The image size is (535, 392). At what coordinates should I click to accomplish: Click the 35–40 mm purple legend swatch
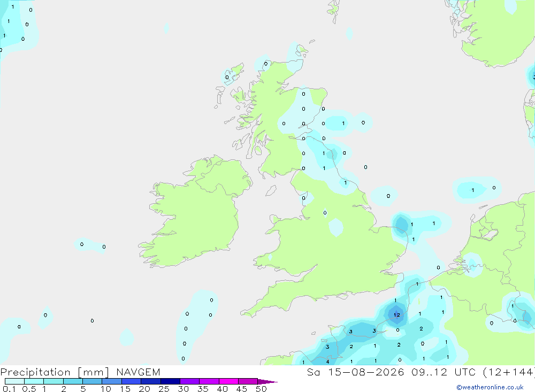coord(209,381)
